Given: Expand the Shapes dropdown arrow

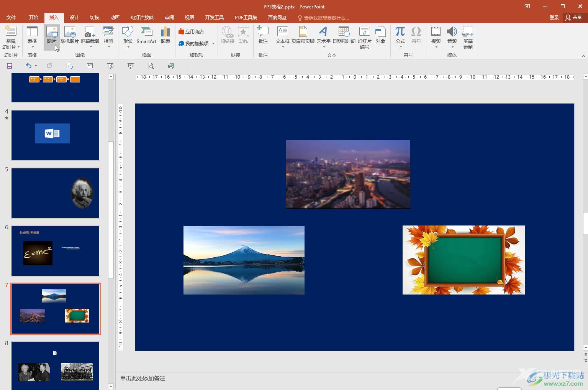Looking at the screenshot, I should (x=128, y=47).
